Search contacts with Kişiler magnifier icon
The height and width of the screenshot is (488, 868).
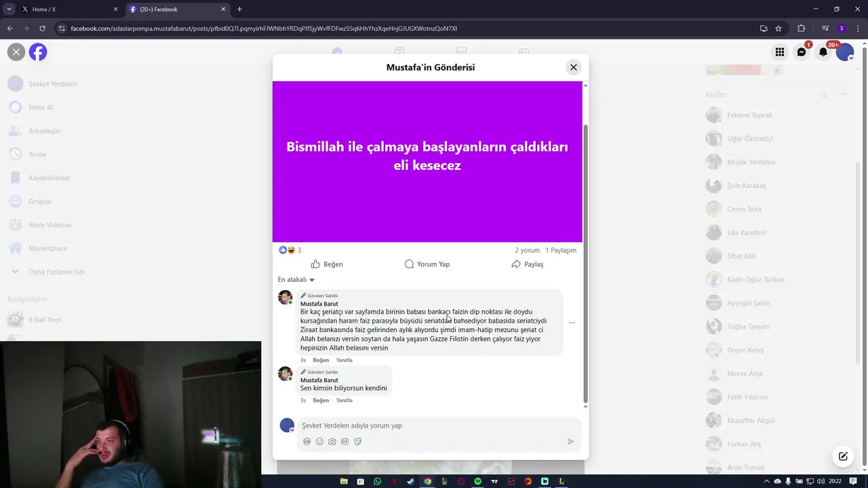pyautogui.click(x=824, y=95)
